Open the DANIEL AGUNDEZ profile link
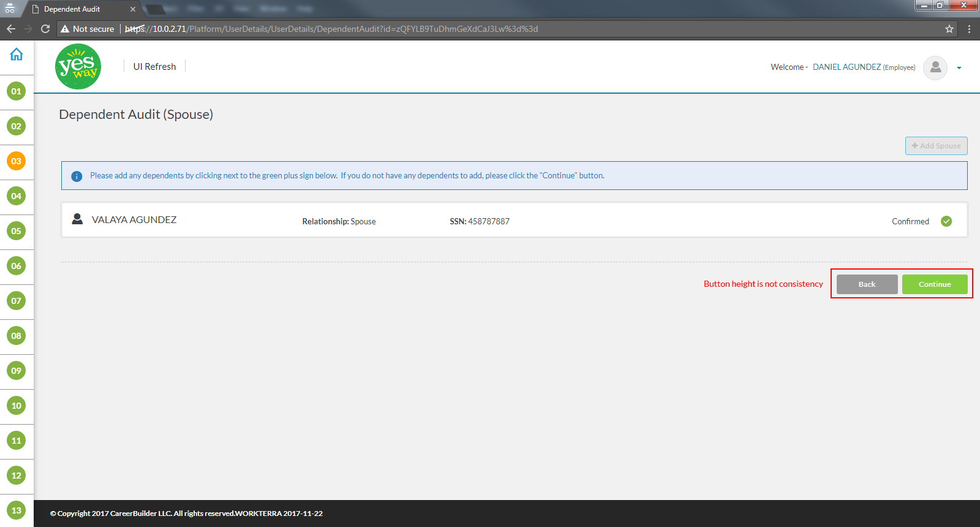 [x=846, y=67]
